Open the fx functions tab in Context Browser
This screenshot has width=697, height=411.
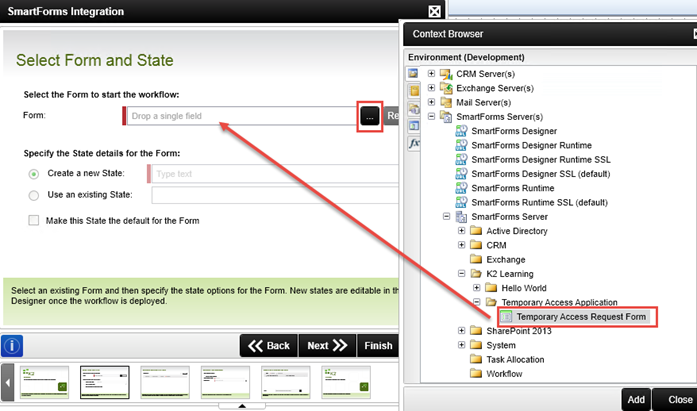[414, 144]
